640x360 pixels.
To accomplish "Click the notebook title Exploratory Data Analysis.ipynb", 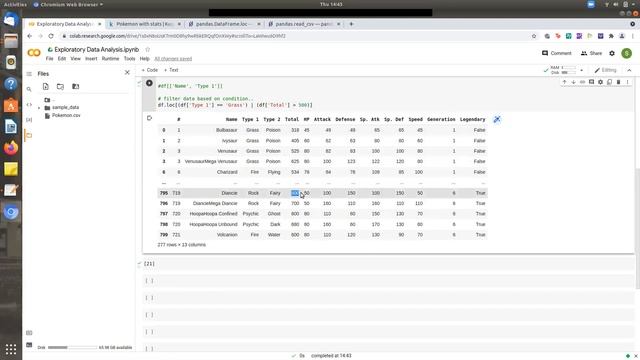I will click(96, 49).
